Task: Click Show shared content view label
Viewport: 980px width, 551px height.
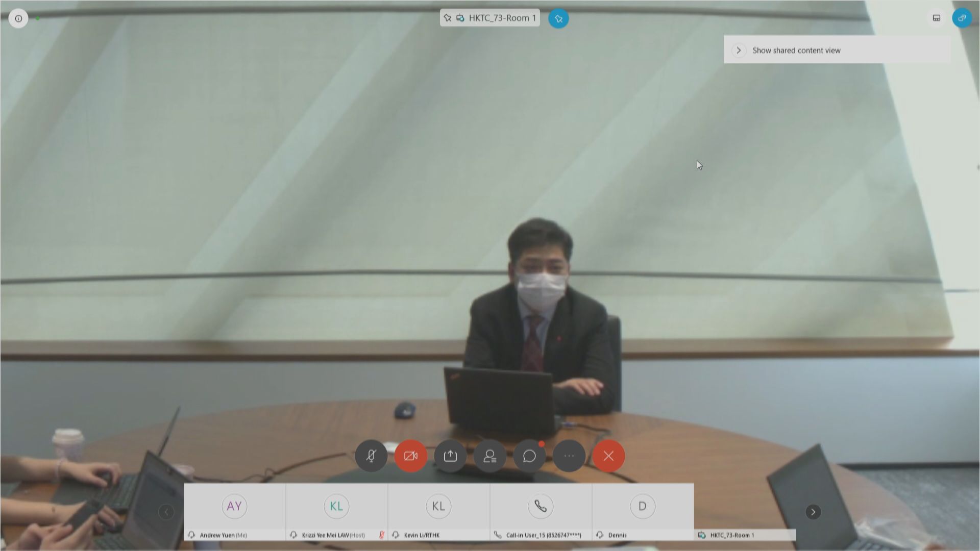Action: [796, 50]
